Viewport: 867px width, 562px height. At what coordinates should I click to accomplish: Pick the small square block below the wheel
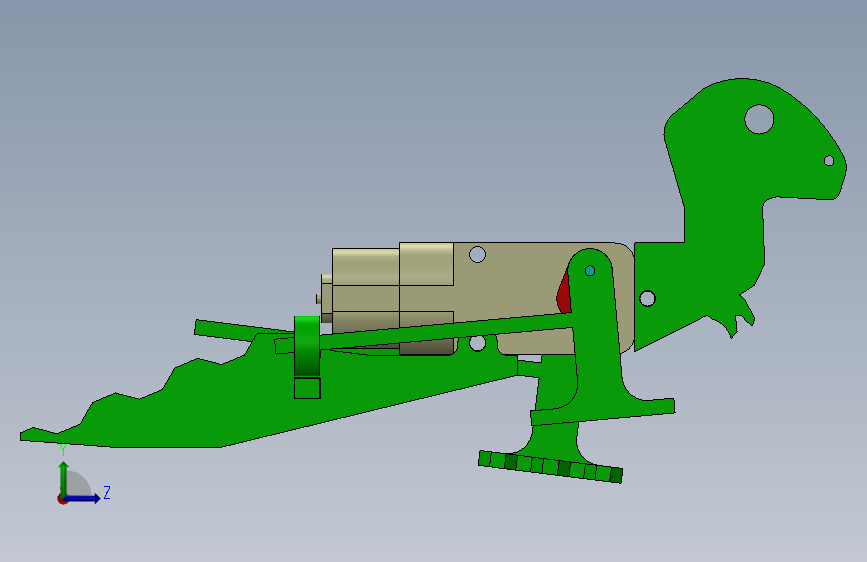[307, 388]
